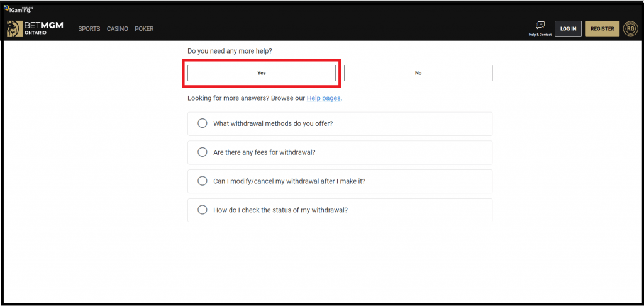Click the LOG IN button
This screenshot has width=644, height=306.
[568, 29]
